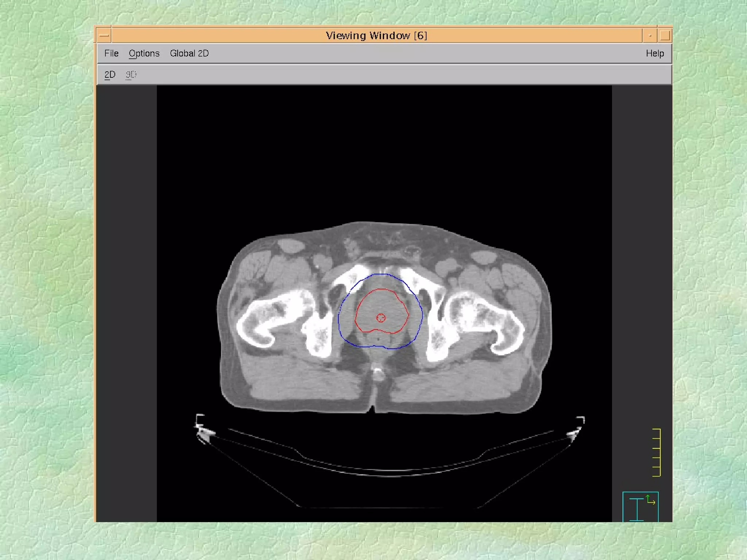Image resolution: width=747 pixels, height=560 pixels.
Task: Click the cyan patient orientation icon
Action: coord(636,508)
